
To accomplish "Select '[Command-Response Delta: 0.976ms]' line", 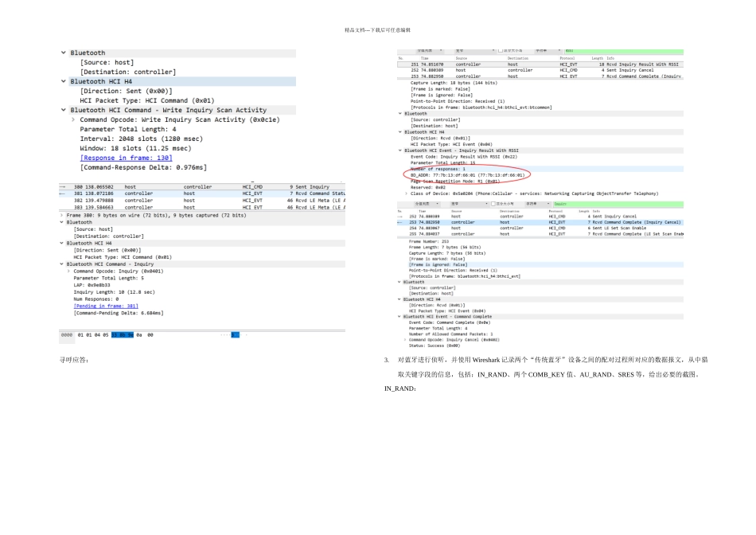I will [143, 167].
